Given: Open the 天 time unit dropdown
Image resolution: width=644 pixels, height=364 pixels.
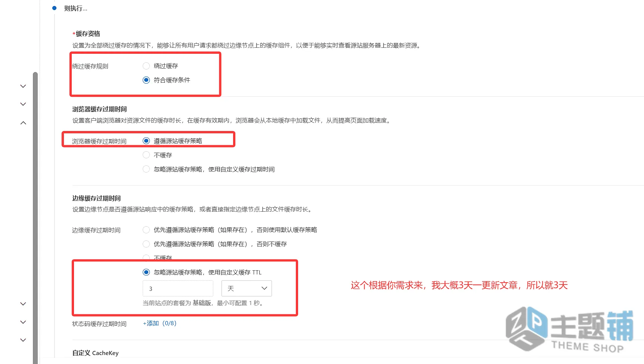Looking at the screenshot, I should pos(247,289).
